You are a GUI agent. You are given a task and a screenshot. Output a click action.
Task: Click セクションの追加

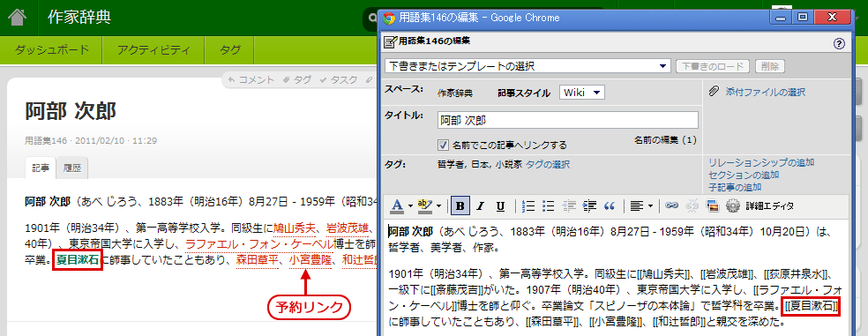pos(744,175)
